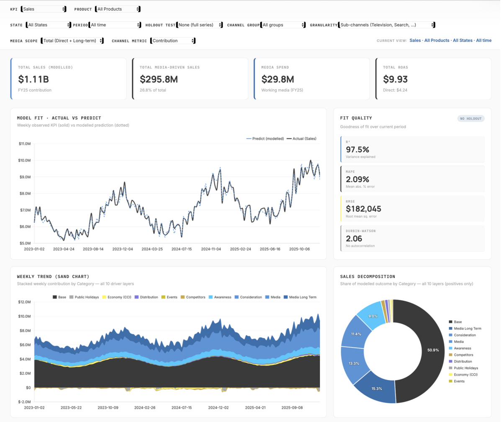This screenshot has height=422, width=504.
Task: Click the NO HOLDOUT badge
Action: point(471,118)
